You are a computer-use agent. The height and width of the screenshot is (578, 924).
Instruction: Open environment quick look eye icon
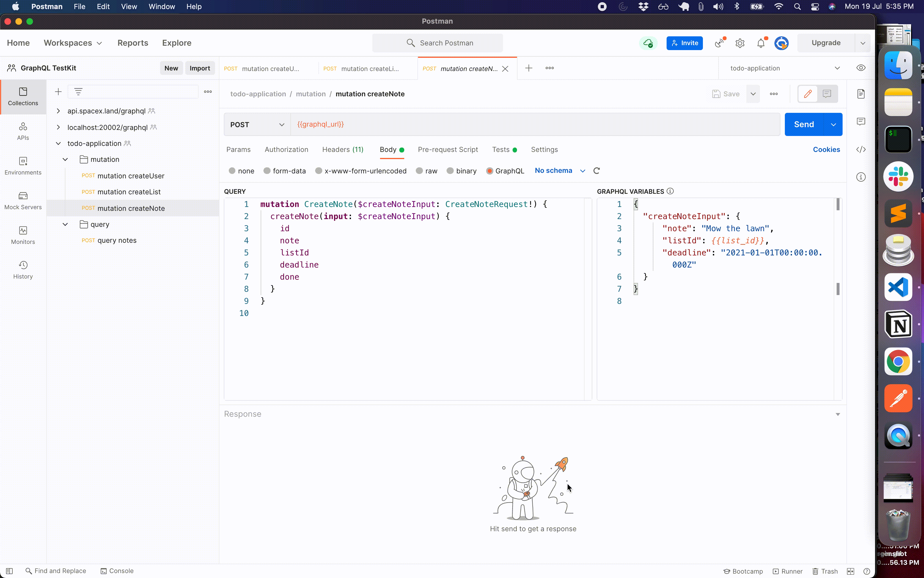[x=861, y=68]
